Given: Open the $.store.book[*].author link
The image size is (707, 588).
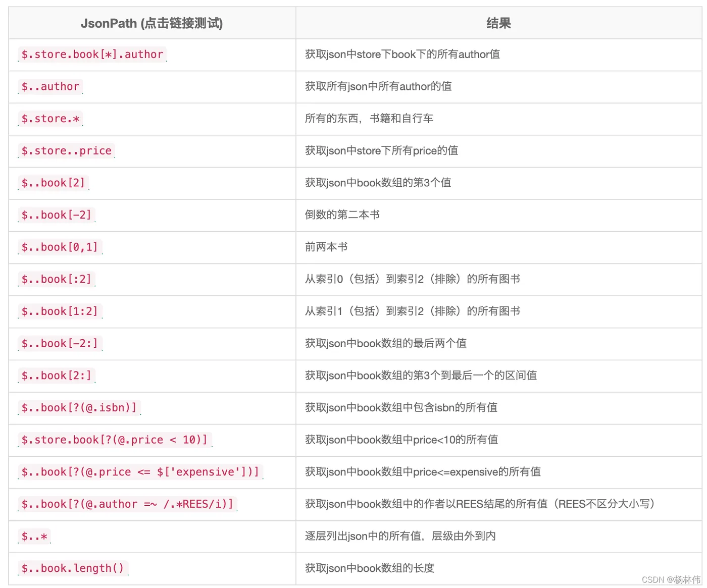Looking at the screenshot, I should click(x=92, y=55).
